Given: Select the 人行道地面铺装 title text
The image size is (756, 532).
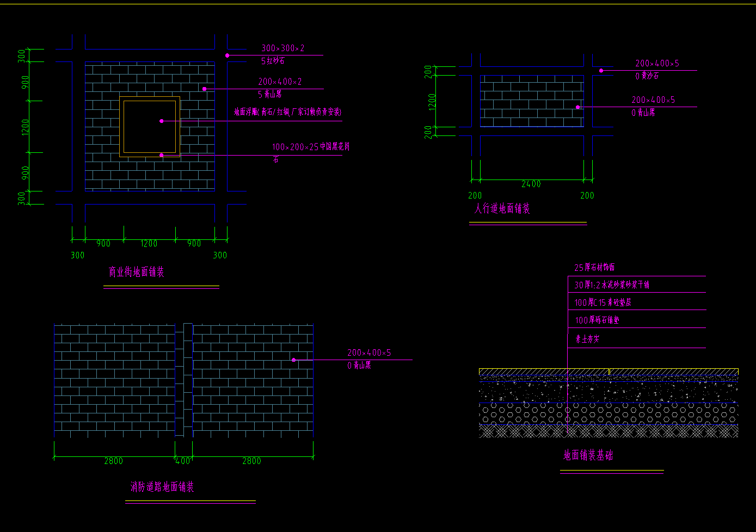Looking at the screenshot, I should click(x=502, y=208).
